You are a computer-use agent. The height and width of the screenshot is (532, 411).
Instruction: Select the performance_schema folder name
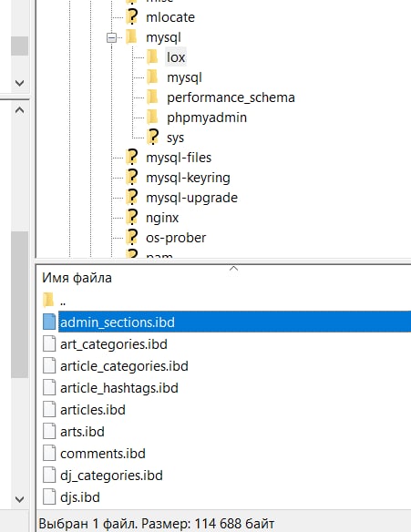point(231,97)
